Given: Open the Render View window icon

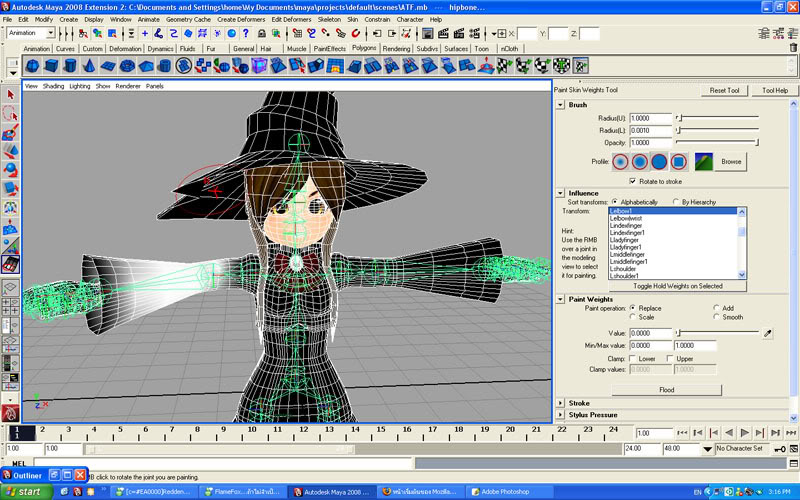Looking at the screenshot, I should [x=428, y=34].
